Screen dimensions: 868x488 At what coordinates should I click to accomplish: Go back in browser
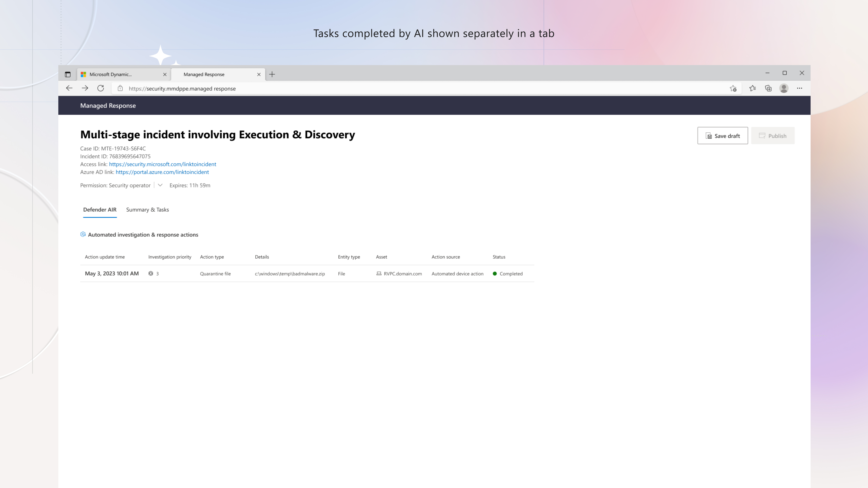(x=69, y=88)
